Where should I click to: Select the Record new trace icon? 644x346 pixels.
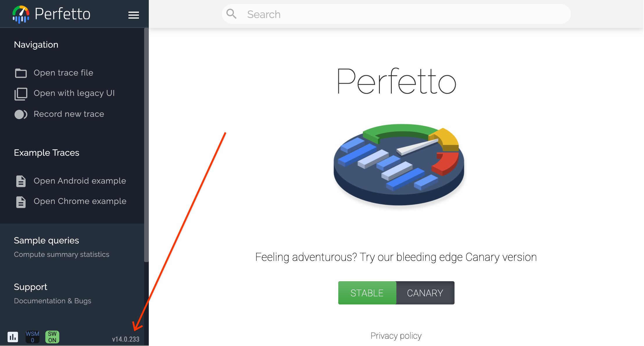[x=20, y=114]
